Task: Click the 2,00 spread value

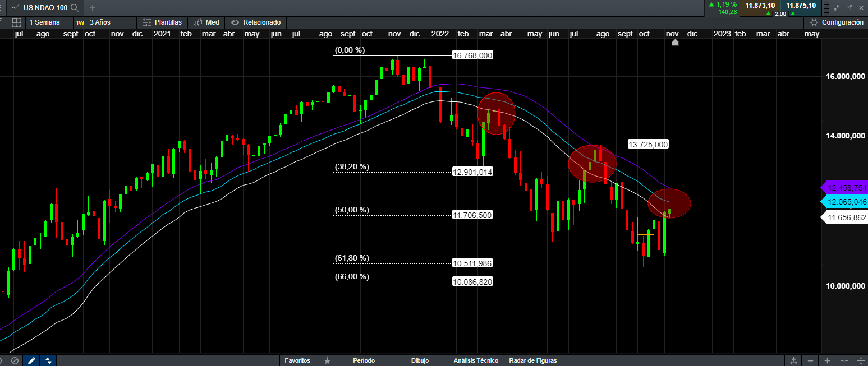Action: [x=780, y=13]
